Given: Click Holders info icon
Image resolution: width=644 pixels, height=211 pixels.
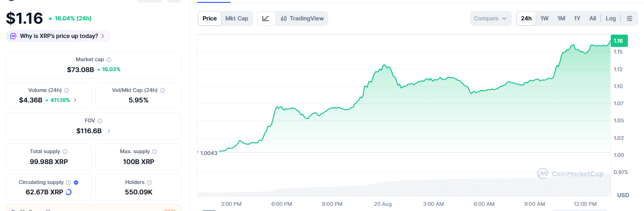Looking at the screenshot, I should (149, 182).
